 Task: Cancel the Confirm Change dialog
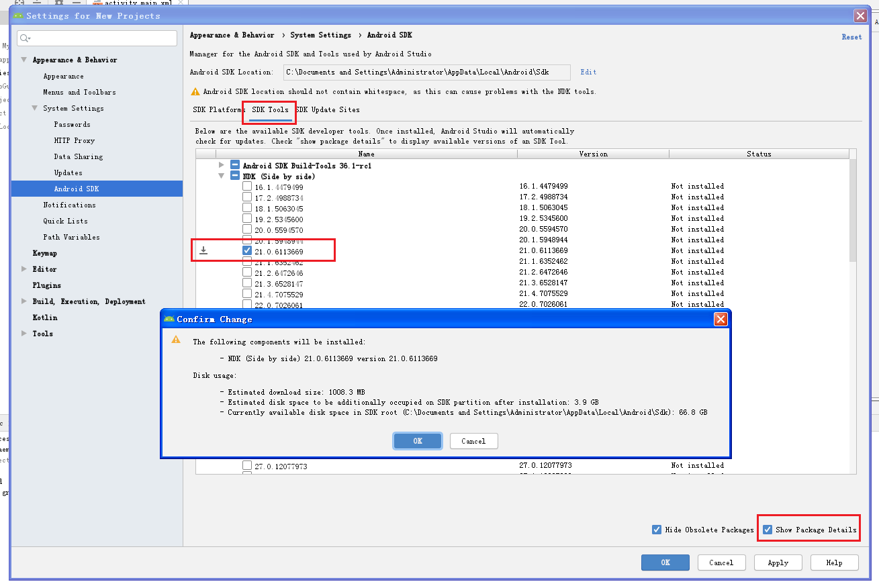[473, 441]
